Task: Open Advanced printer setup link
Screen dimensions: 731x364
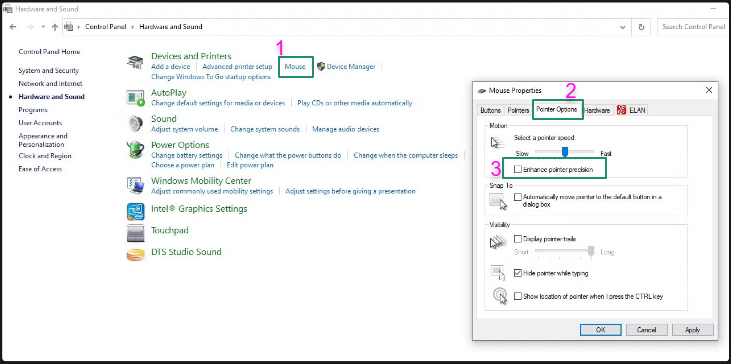Action: [237, 67]
